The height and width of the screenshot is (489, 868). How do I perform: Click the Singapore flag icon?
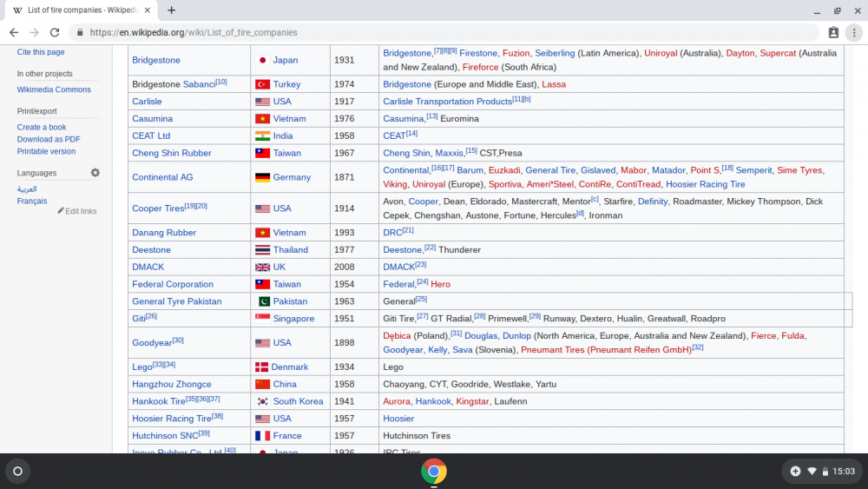pos(262,319)
